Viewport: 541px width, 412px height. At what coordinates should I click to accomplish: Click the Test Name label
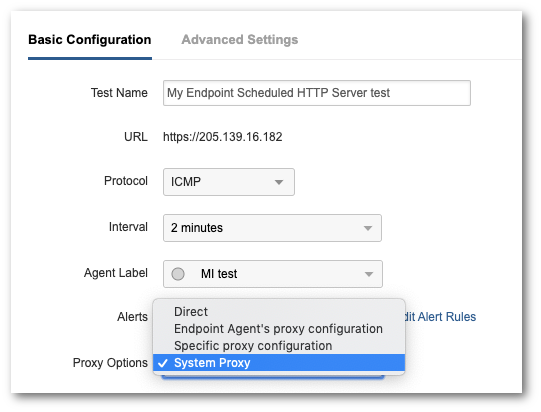(x=119, y=93)
